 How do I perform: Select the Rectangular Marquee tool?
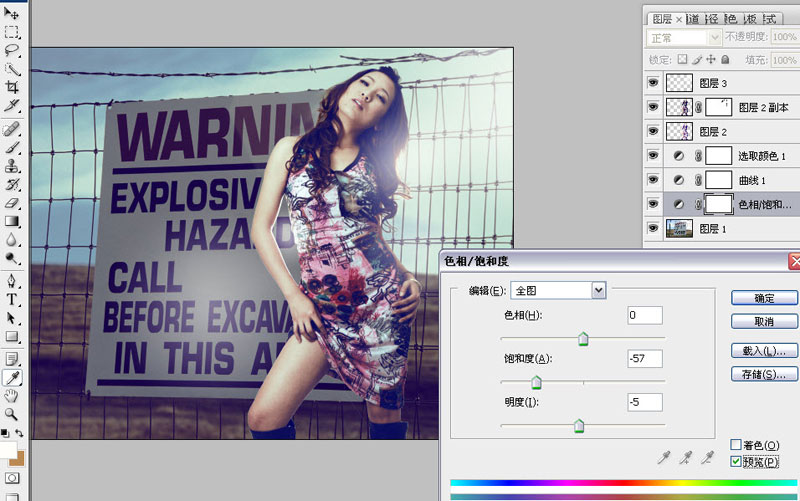[x=11, y=32]
